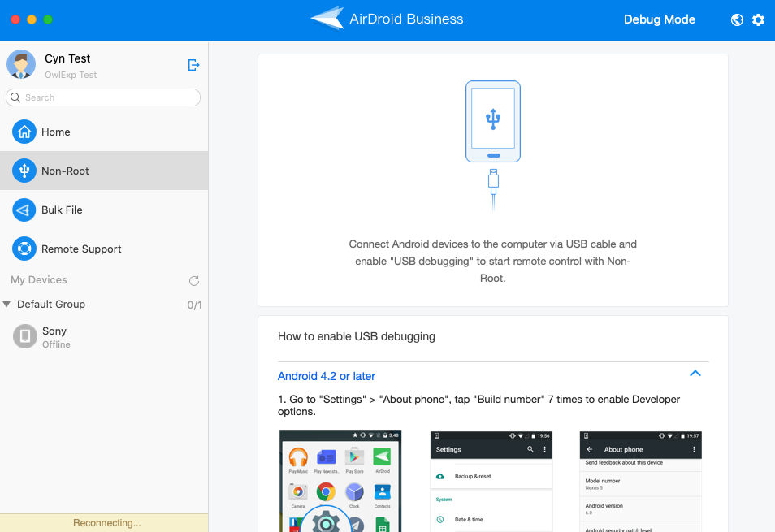Click the Connect Android devices instruction text

click(x=493, y=262)
